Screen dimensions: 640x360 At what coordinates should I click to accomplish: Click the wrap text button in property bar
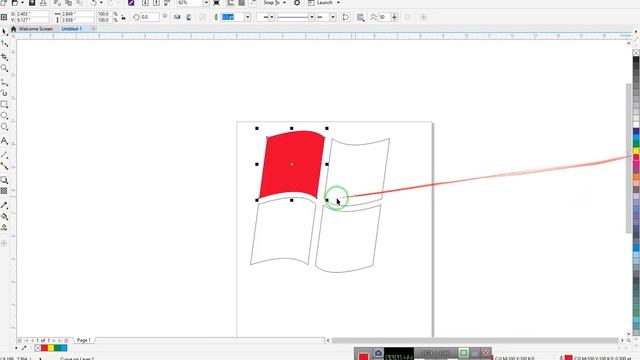[360, 17]
